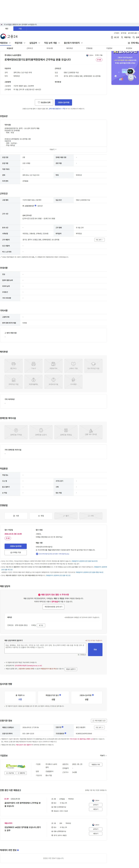This screenshot has width=139, height=868.
Task: Open 회원가입 sign-up icon
Action: (126, 37)
